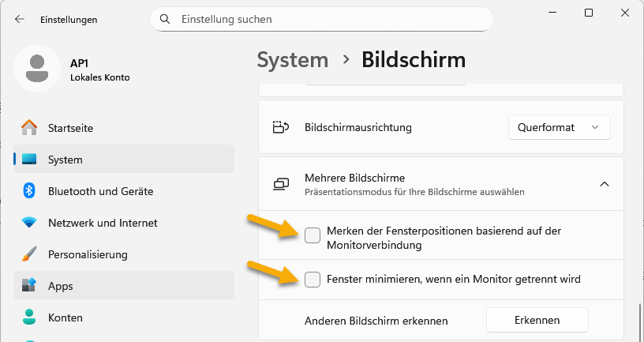This screenshot has height=342, width=644.
Task: Click the Startseite home icon
Action: 29,127
